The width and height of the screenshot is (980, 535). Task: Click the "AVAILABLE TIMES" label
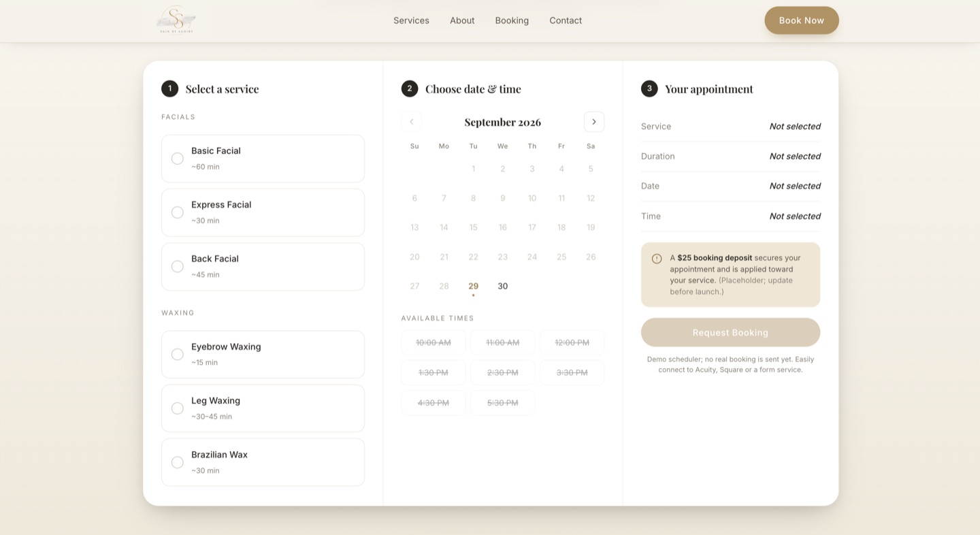(438, 319)
